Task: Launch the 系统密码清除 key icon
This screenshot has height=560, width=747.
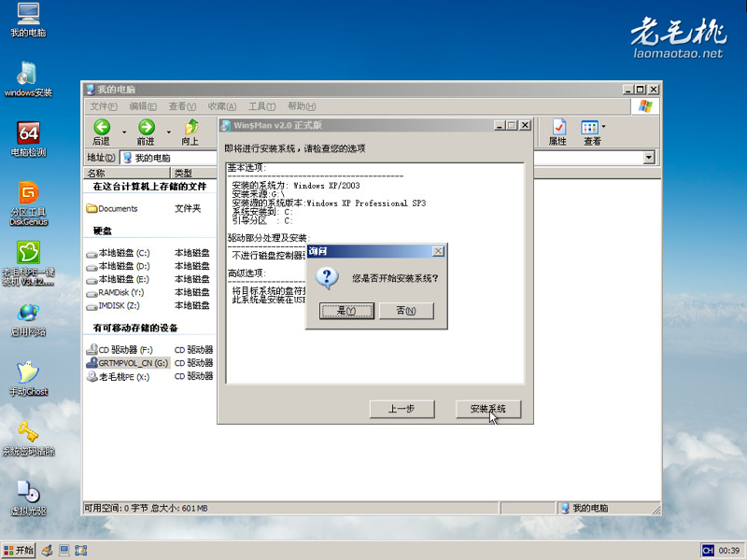Action: coord(28,439)
